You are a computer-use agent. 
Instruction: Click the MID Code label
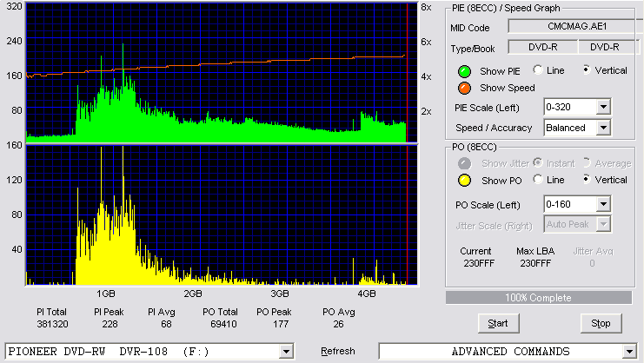(470, 28)
